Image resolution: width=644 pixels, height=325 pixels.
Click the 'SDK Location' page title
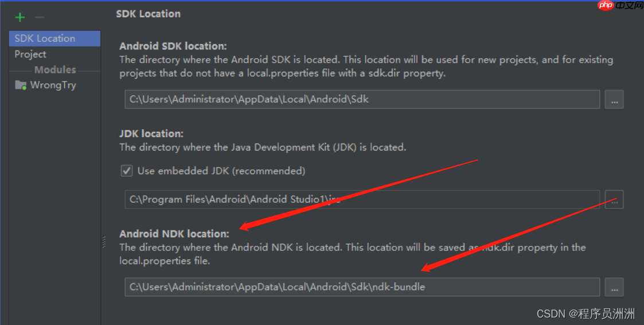pos(149,14)
